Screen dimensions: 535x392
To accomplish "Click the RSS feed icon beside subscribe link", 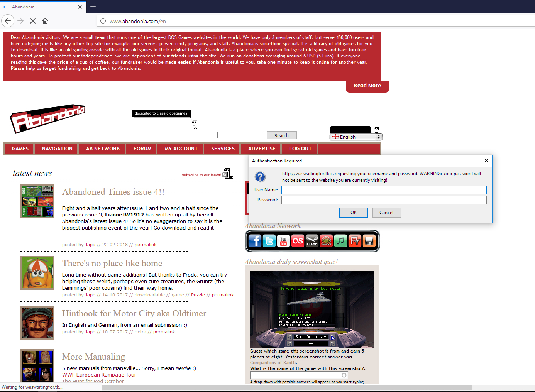I will (225, 175).
